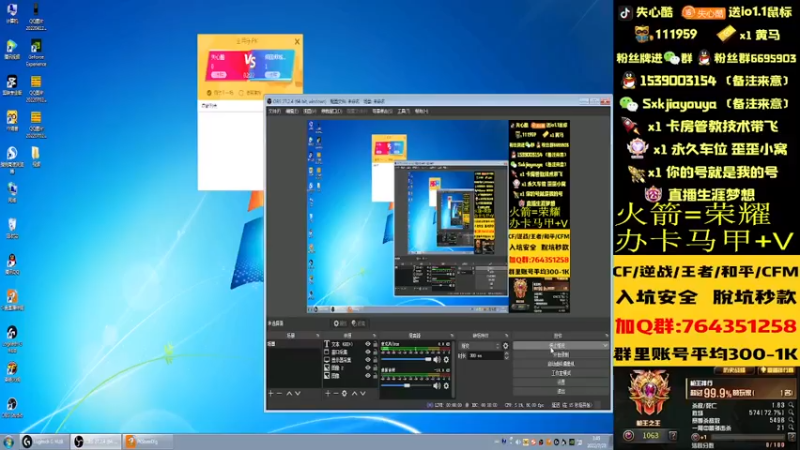Enable Studio Mode from the Controls panel
Image resolution: width=800 pixels, height=450 pixels.
(561, 373)
